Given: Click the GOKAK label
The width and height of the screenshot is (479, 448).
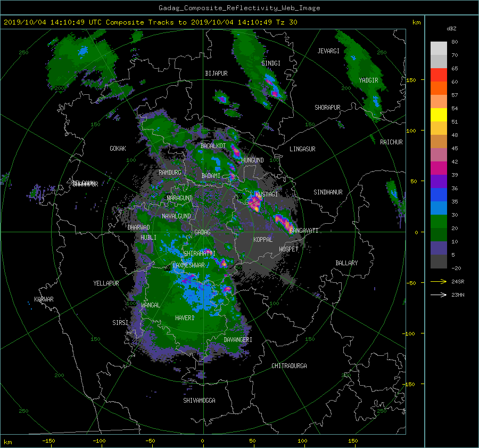Looking at the screenshot, I should point(118,149).
